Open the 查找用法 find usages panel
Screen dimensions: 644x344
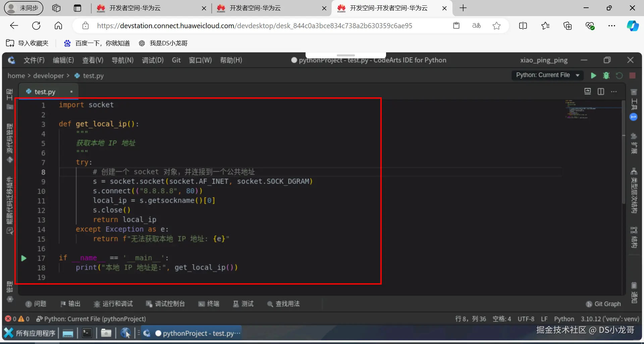pyautogui.click(x=283, y=304)
